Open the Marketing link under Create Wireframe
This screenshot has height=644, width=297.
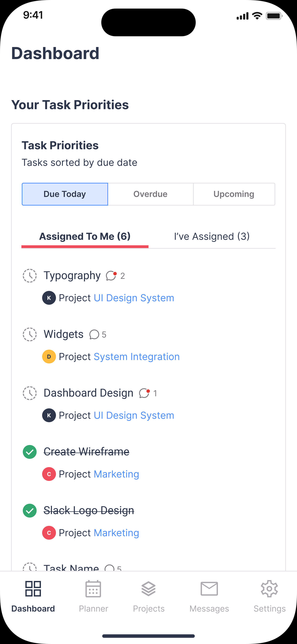(116, 474)
